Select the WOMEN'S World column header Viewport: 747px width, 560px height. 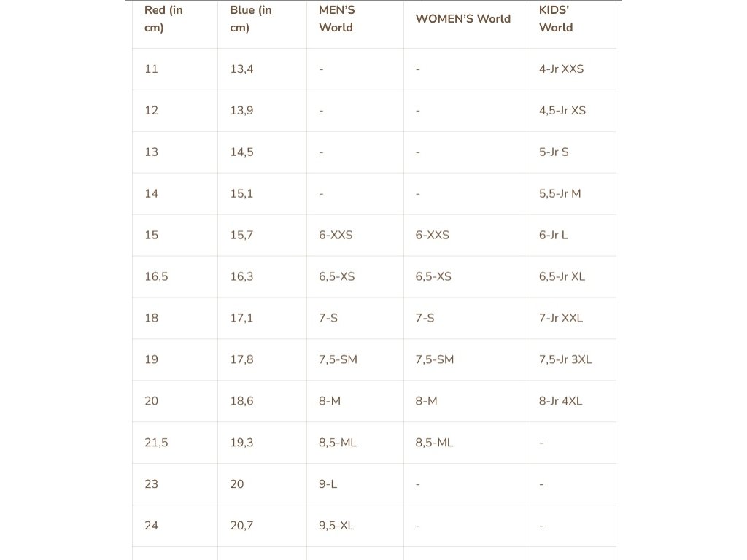coord(463,19)
